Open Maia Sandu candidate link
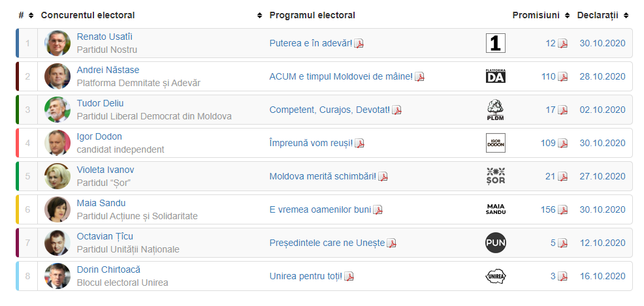 tap(101, 203)
